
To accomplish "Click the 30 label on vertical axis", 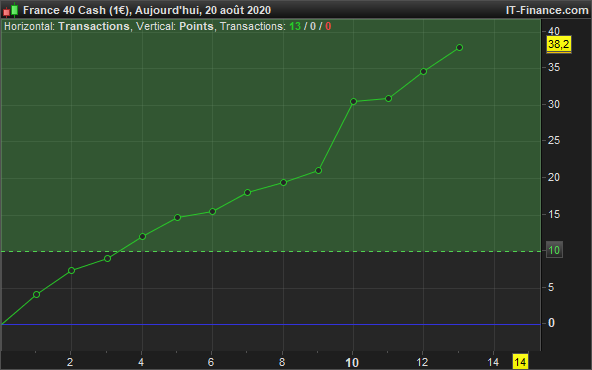I will pos(554,104).
